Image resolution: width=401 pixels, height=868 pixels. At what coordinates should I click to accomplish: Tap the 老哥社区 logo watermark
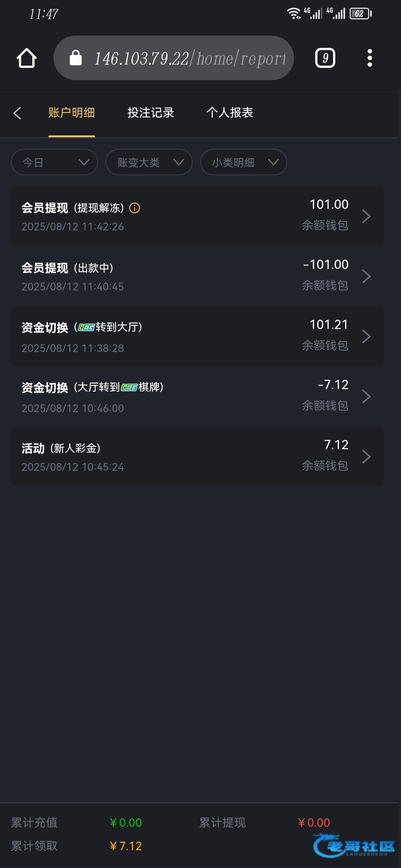pyautogui.click(x=353, y=845)
